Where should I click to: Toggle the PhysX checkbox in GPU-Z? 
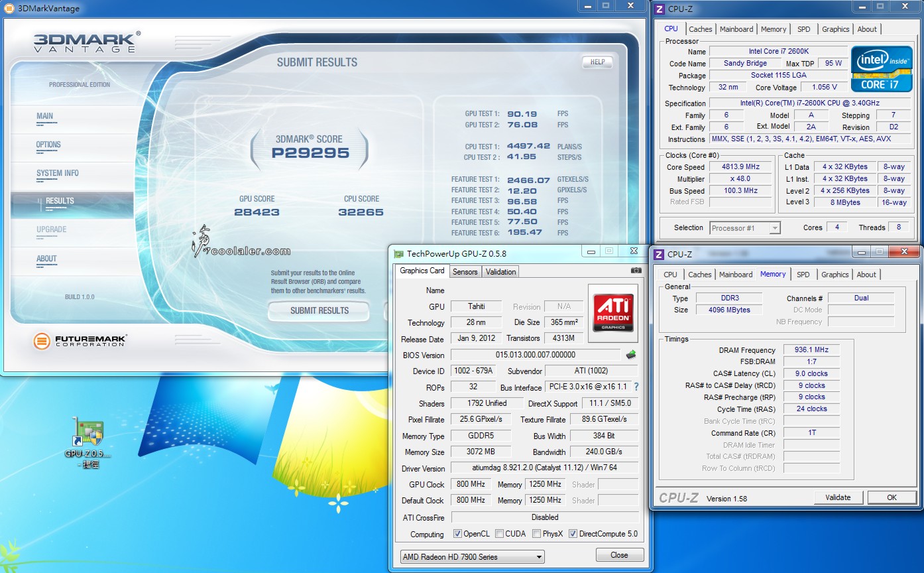536,534
